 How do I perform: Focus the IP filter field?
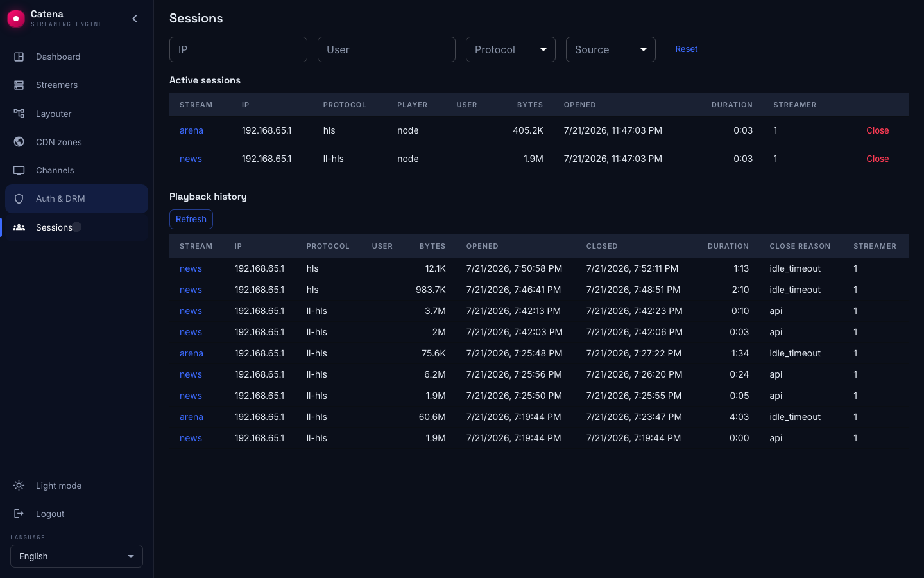238,49
